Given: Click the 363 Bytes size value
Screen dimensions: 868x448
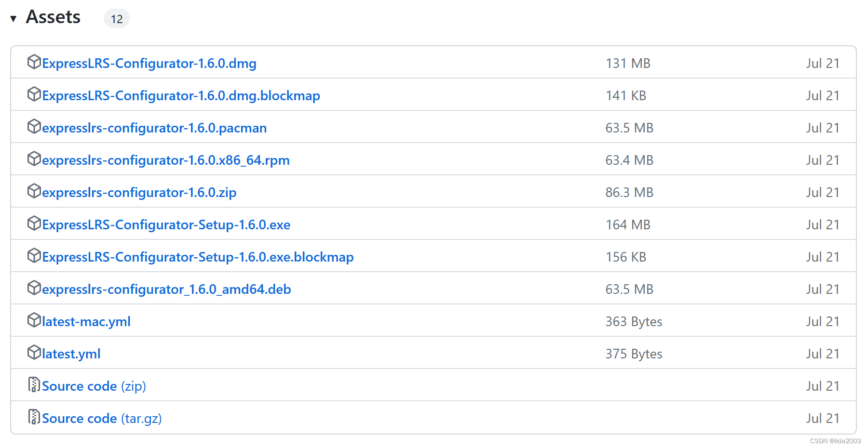Looking at the screenshot, I should point(634,321).
